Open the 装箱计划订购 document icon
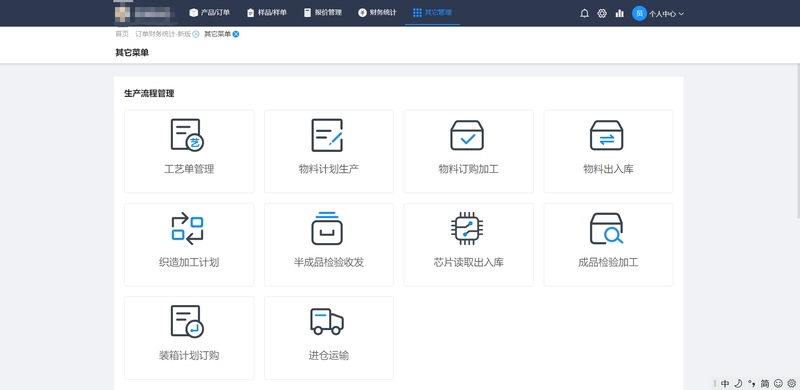The image size is (800, 390). coord(187,322)
